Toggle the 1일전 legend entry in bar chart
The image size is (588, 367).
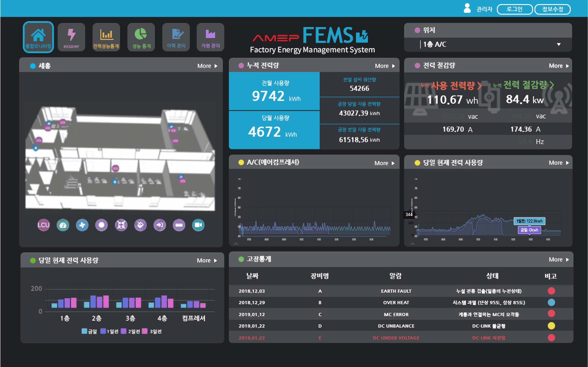109,331
